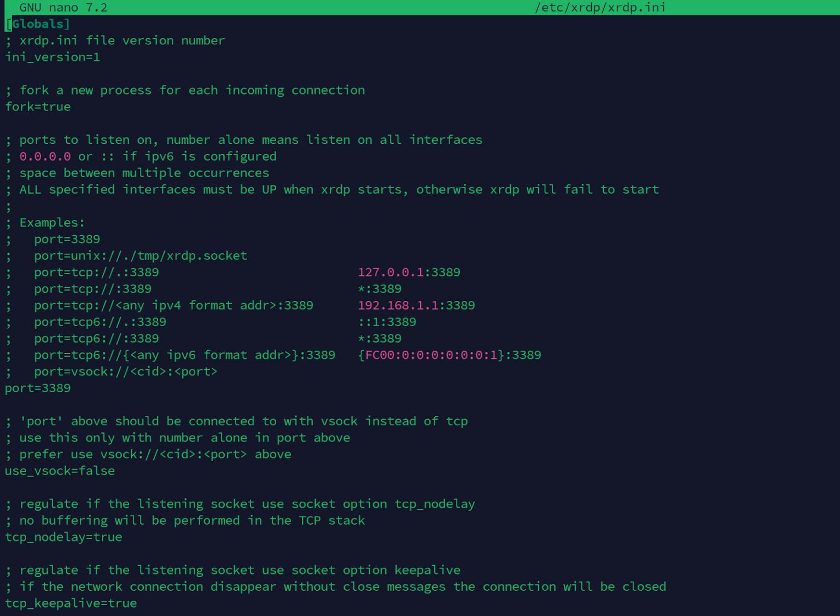Image resolution: width=840 pixels, height=616 pixels.
Task: Click the fork comment about incoming connections
Action: click(186, 90)
